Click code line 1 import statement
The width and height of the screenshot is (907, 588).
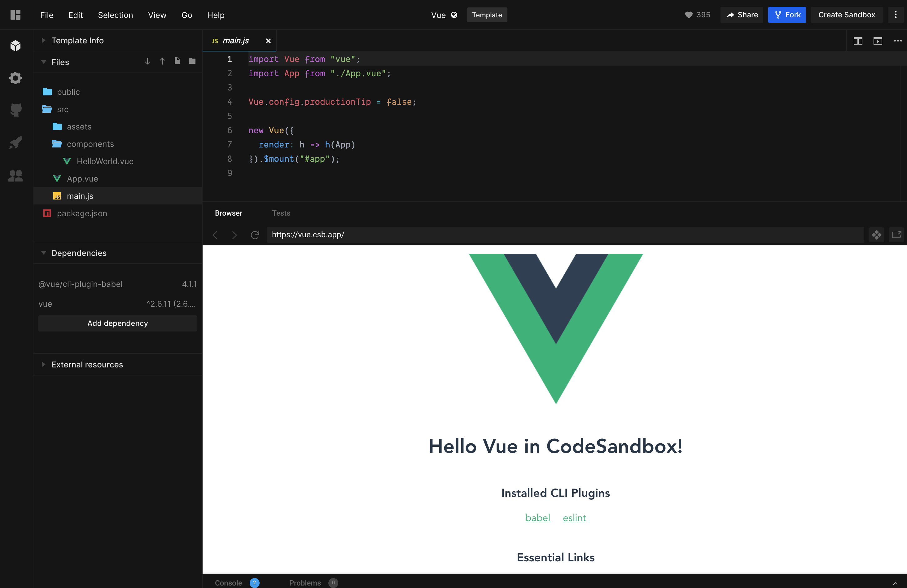pyautogui.click(x=304, y=59)
